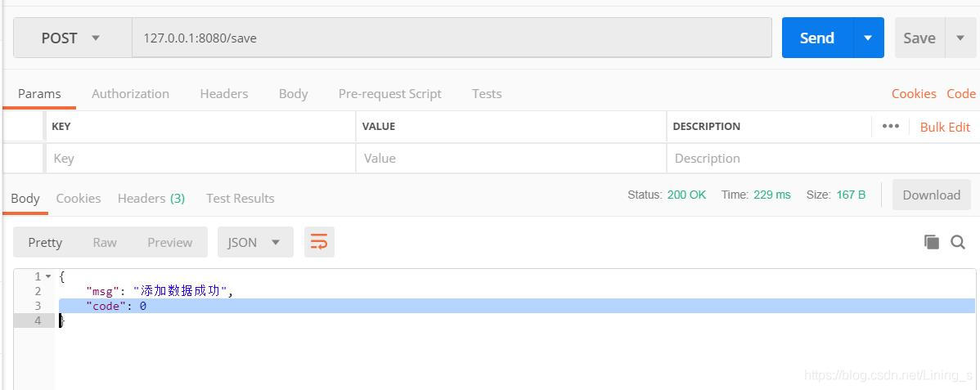
Task: Click line number 4 in the gutter
Action: pyautogui.click(x=38, y=321)
